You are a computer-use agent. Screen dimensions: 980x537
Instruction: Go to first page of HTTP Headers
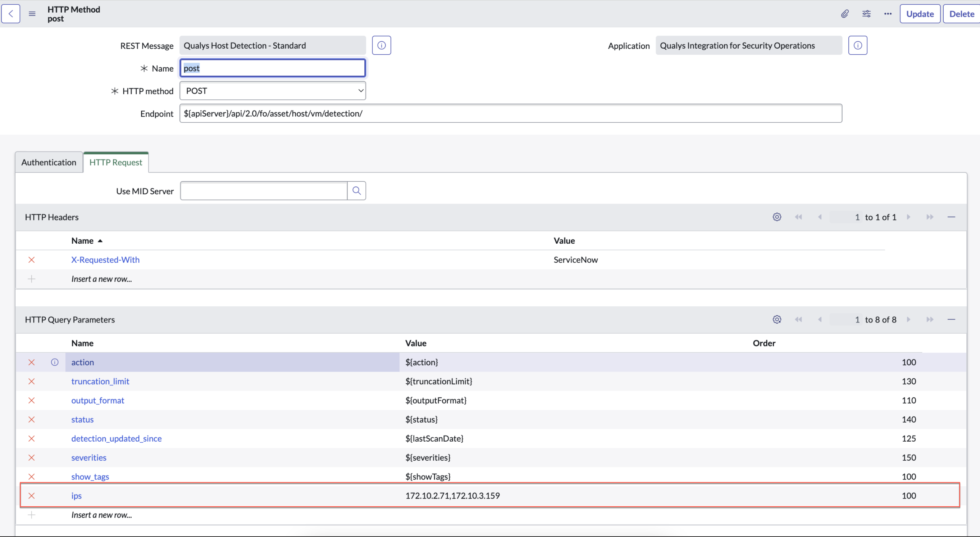click(x=798, y=217)
